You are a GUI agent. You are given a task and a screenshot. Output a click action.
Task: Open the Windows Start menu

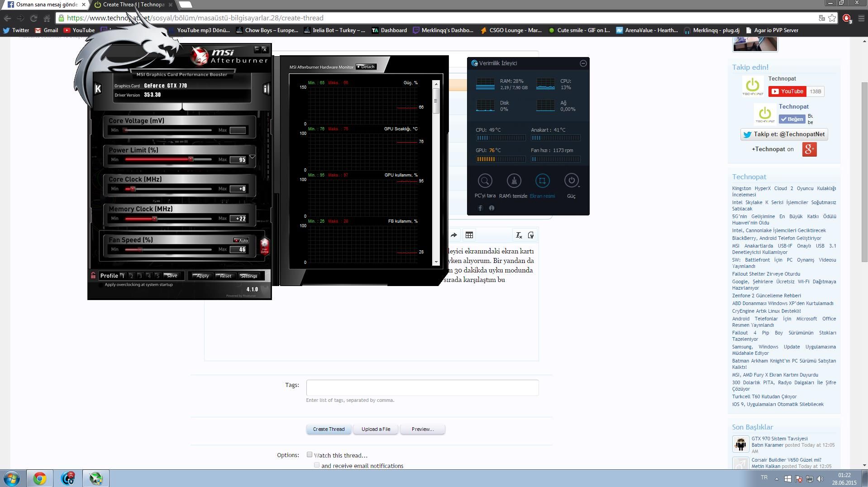tap(11, 478)
